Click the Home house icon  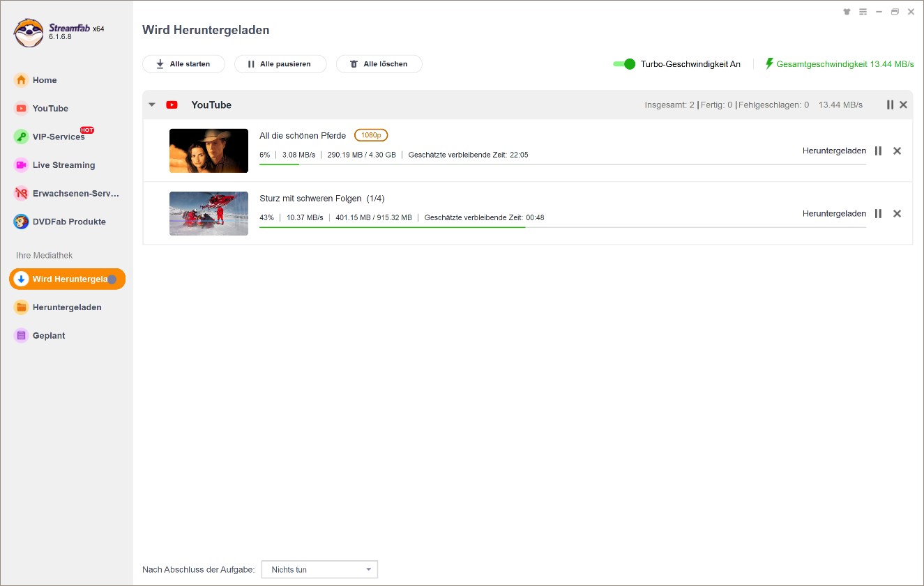[x=21, y=80]
